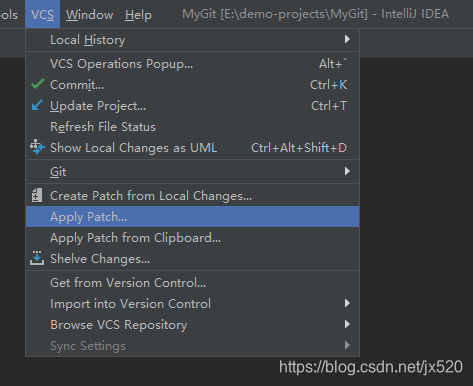This screenshot has width=473, height=386.
Task: Click Browse VCS Repository submenu arrow
Action: click(347, 324)
